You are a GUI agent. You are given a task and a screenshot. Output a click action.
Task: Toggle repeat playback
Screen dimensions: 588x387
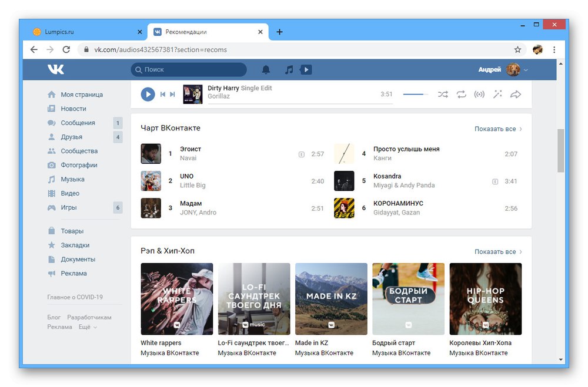(x=461, y=95)
